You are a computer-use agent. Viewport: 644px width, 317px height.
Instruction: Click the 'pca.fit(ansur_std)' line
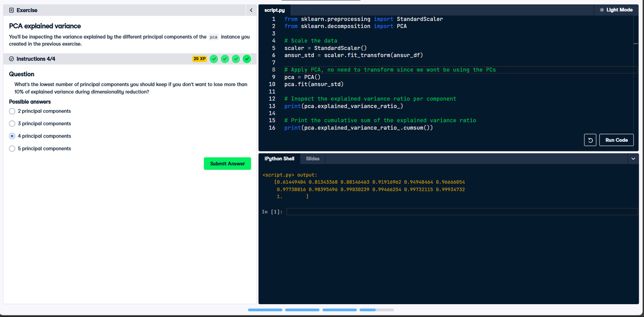click(314, 84)
